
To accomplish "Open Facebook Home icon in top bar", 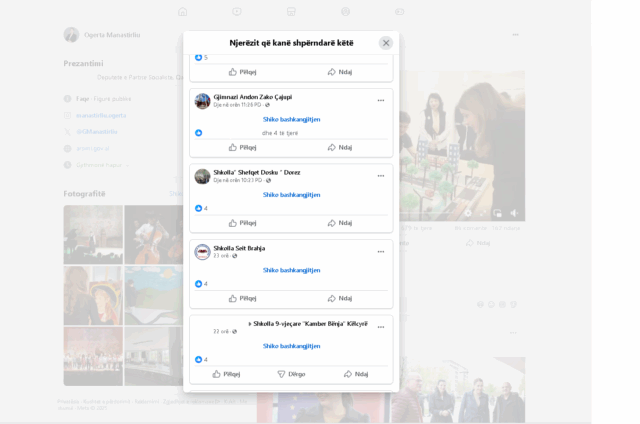I will (x=183, y=12).
